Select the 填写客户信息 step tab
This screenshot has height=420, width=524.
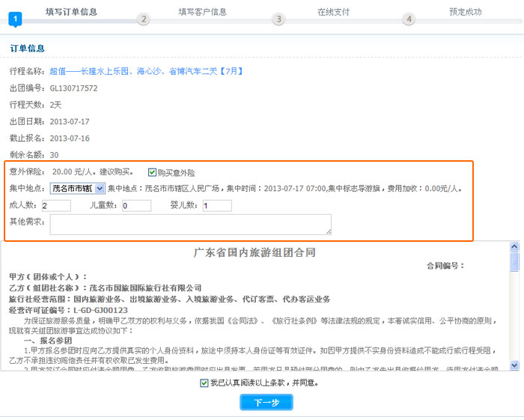(202, 12)
